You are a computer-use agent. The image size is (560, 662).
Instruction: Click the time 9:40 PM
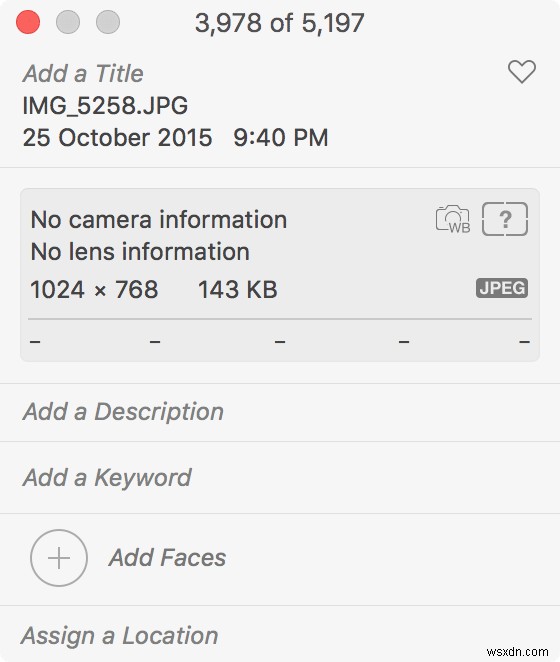[281, 138]
